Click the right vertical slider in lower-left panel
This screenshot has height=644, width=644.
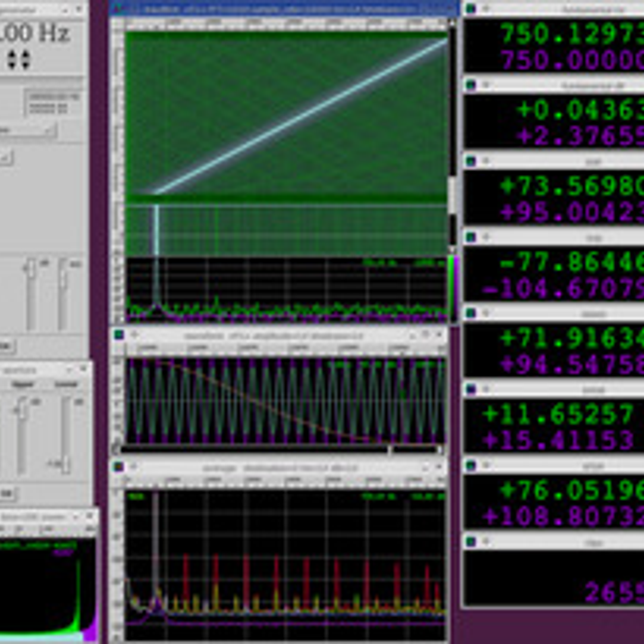click(x=66, y=437)
